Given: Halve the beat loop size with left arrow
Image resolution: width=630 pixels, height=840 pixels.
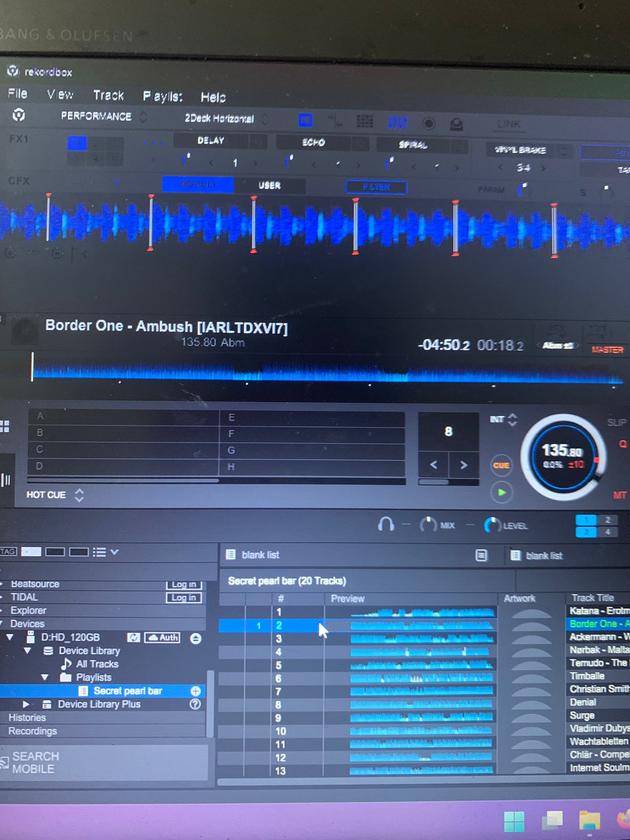Looking at the screenshot, I should click(x=434, y=465).
